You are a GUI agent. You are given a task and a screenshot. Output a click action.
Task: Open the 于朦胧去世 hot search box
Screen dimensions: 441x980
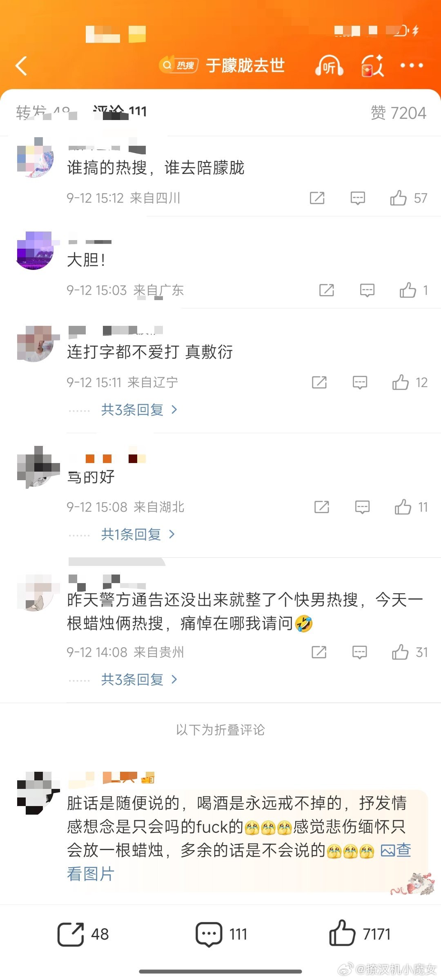(x=222, y=65)
